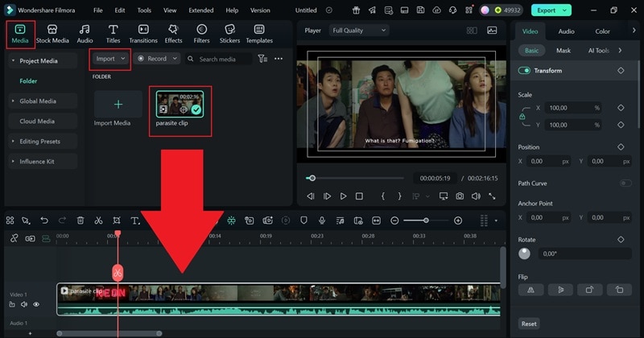Lock the Video 1 track

[12, 304]
